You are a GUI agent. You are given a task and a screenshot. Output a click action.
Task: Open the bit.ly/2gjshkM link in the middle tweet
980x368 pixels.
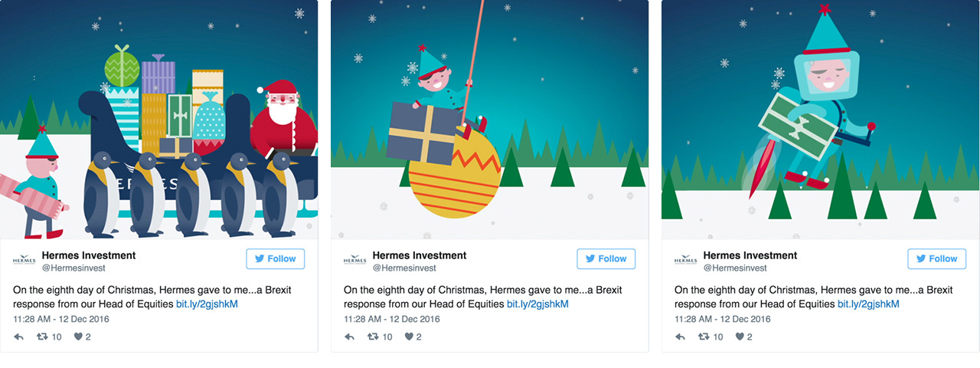pos(537,304)
